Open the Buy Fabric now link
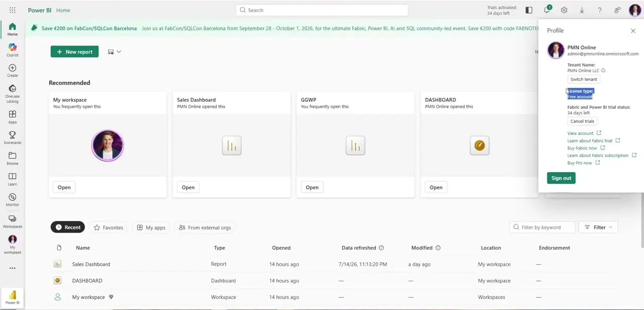 coord(586,148)
